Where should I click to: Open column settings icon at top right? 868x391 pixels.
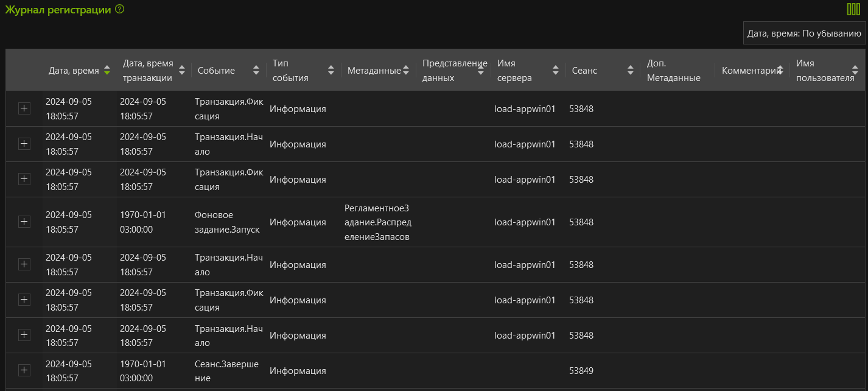[x=853, y=9]
